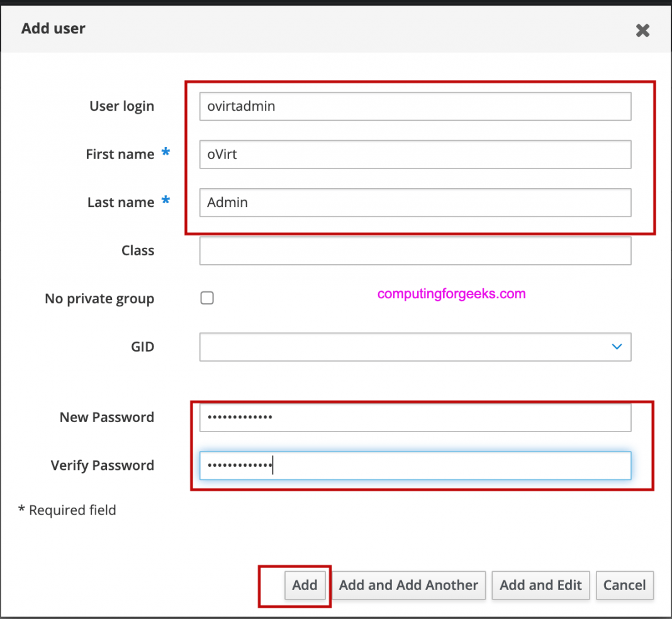Click the Verify Password field

415,466
